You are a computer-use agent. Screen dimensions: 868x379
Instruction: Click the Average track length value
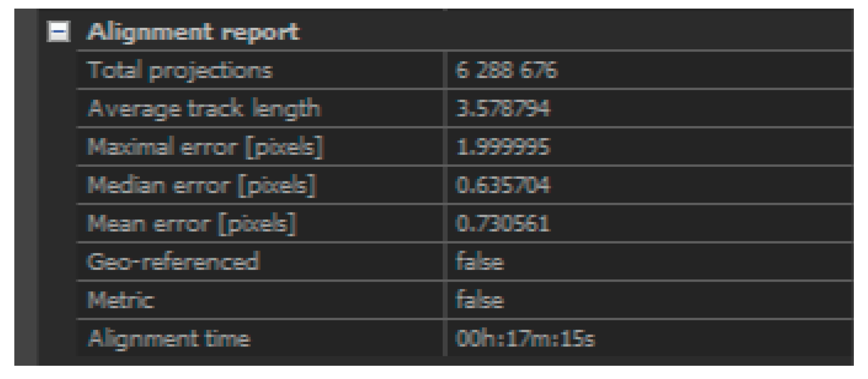coord(502,108)
